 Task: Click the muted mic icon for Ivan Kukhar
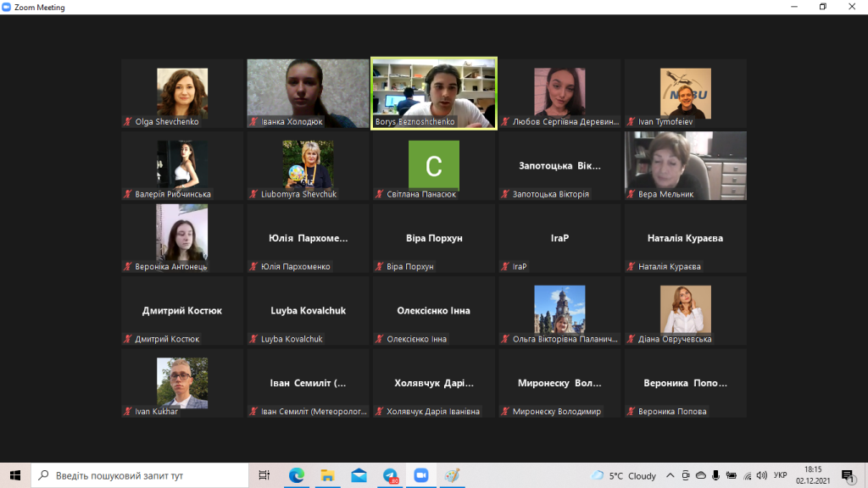pos(128,413)
